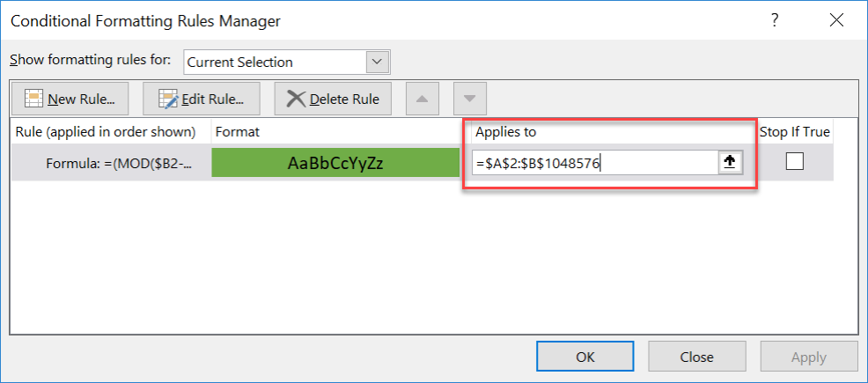Viewport: 868px width, 383px height.
Task: Click the Edit Rule button
Action: 202,99
